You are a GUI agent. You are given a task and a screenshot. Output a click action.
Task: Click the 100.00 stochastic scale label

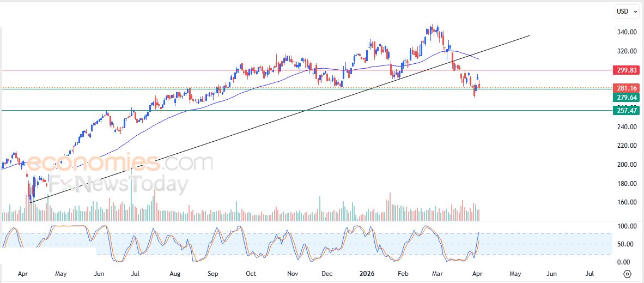point(627,226)
